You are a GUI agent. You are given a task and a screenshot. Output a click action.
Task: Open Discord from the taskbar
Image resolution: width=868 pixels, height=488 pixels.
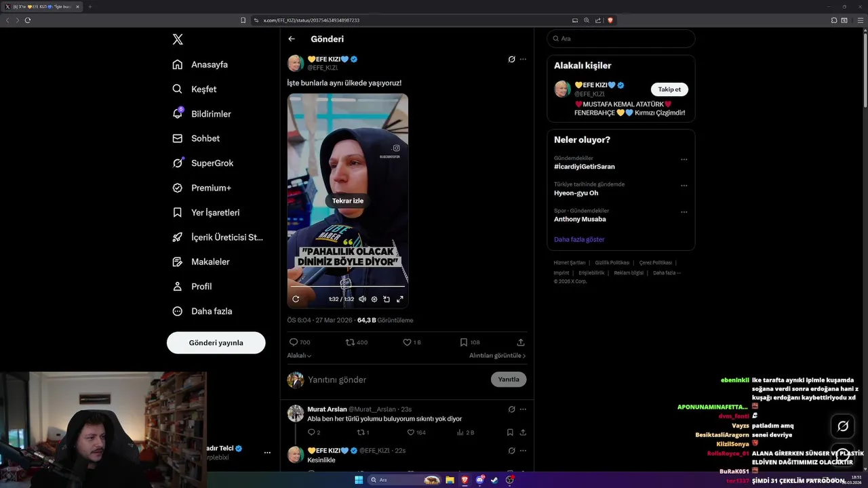[x=480, y=480]
